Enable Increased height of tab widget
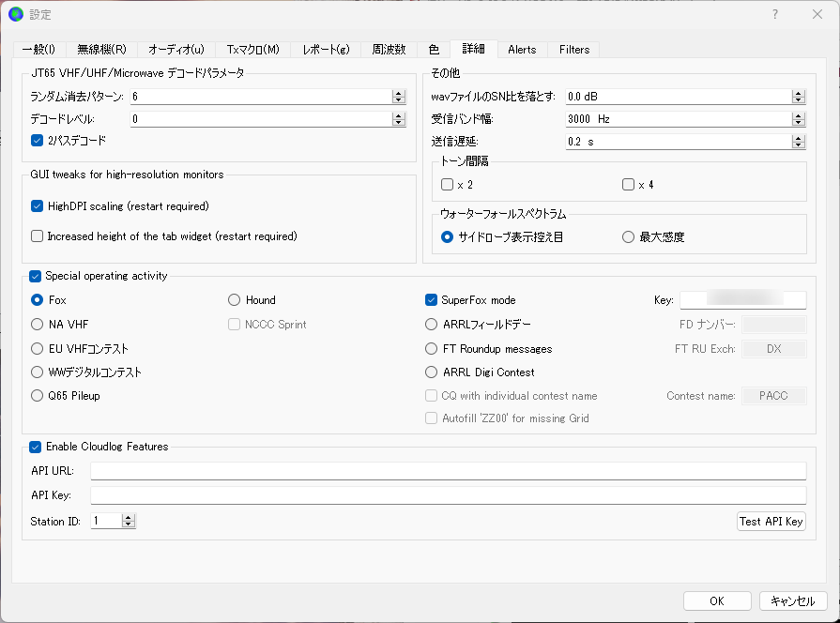This screenshot has width=840, height=623. (x=37, y=236)
